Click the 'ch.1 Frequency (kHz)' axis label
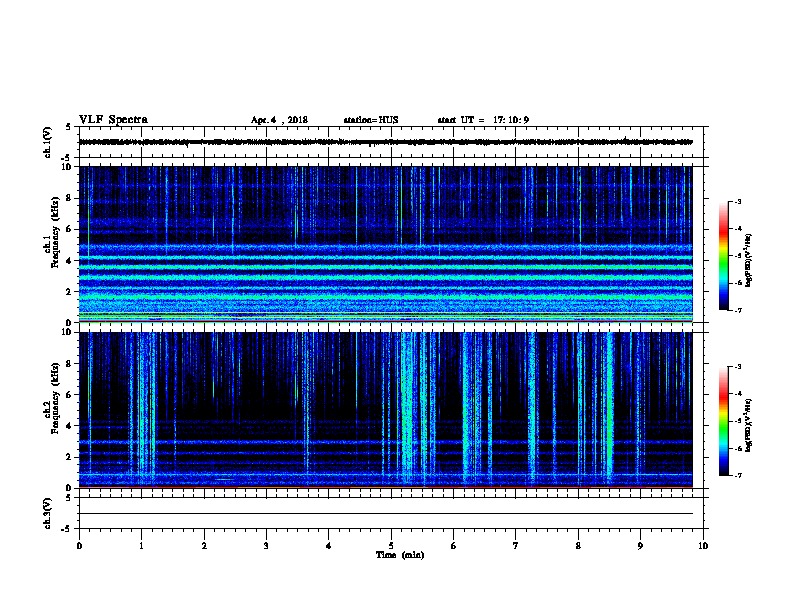The image size is (792, 612). pos(52,232)
